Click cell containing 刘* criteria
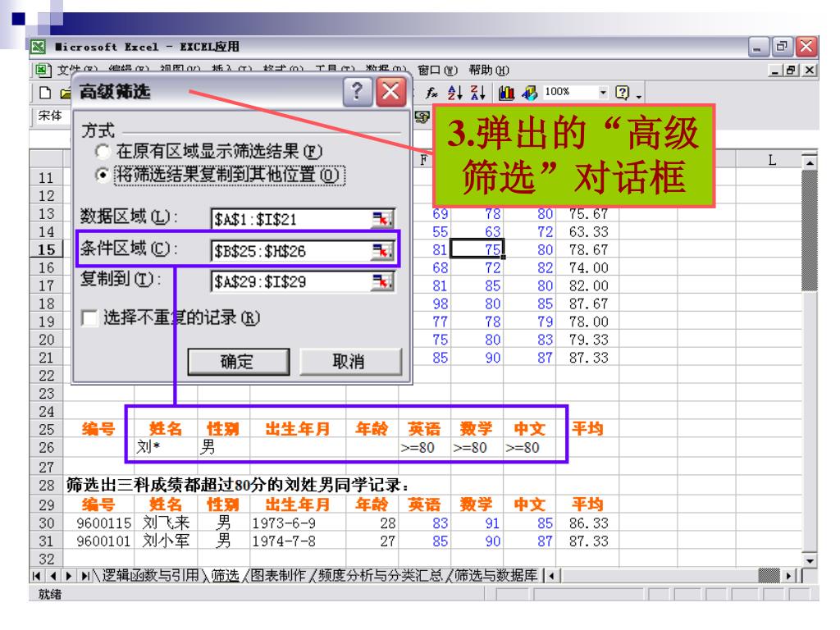This screenshot has height=630, width=840. (166, 447)
